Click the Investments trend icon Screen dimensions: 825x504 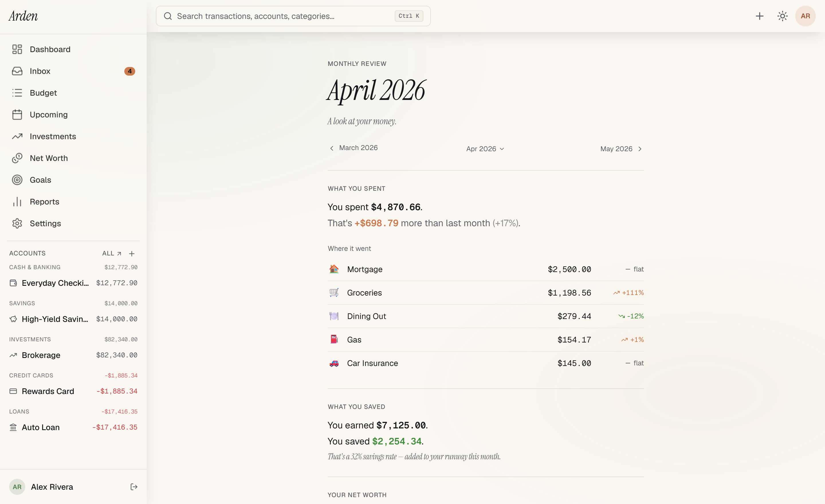(x=17, y=136)
